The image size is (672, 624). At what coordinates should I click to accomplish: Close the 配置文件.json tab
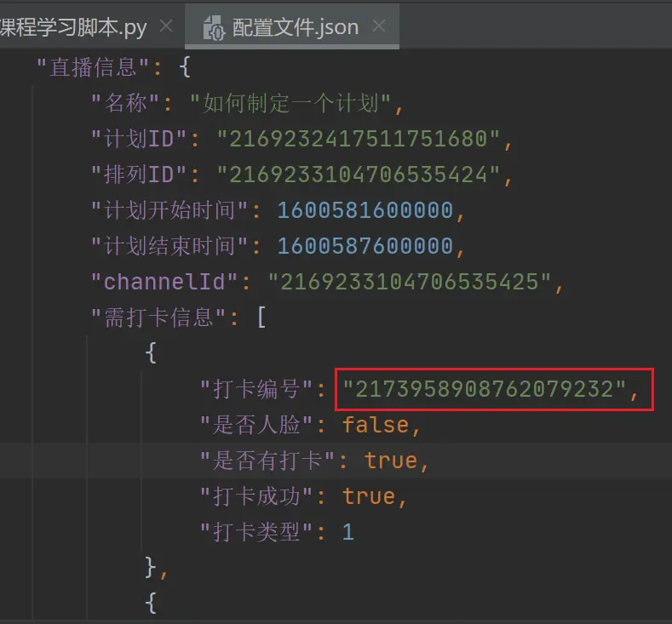pos(379,26)
